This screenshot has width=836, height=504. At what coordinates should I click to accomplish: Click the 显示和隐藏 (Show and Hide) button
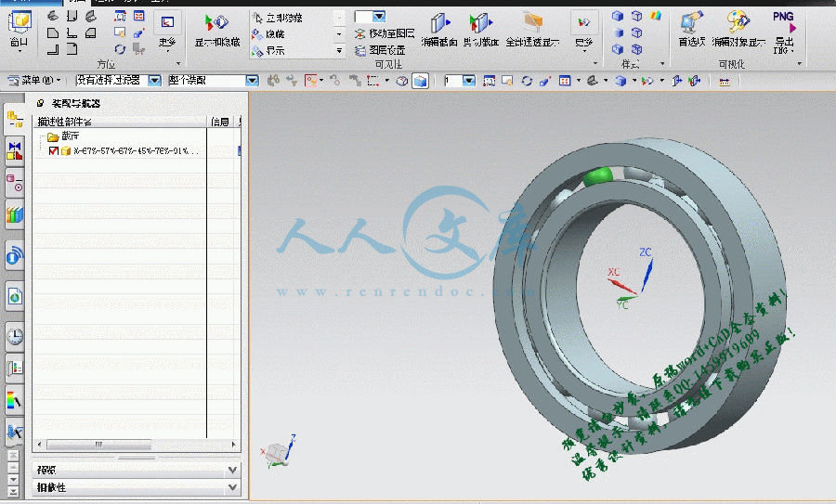click(x=217, y=30)
